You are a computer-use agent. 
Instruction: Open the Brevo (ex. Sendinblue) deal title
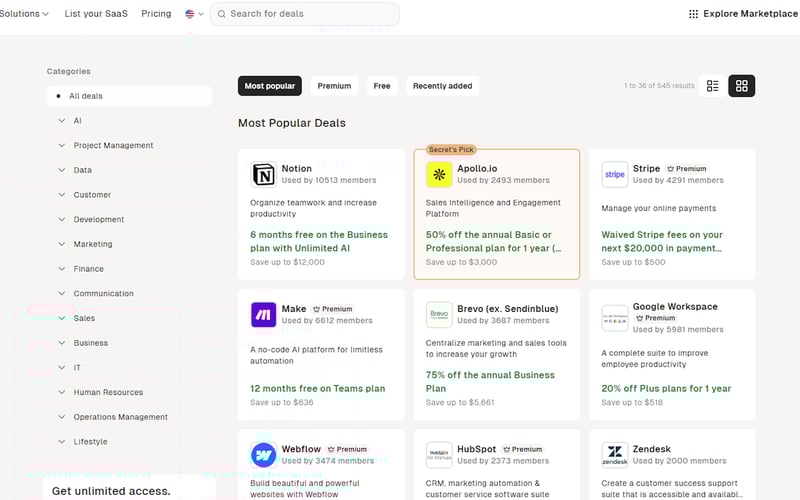pyautogui.click(x=508, y=309)
